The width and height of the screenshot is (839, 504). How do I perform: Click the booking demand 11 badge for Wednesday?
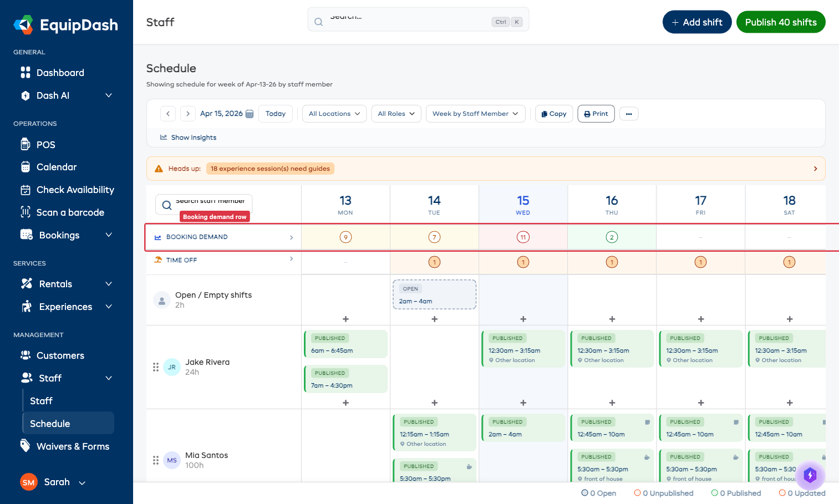(x=523, y=237)
